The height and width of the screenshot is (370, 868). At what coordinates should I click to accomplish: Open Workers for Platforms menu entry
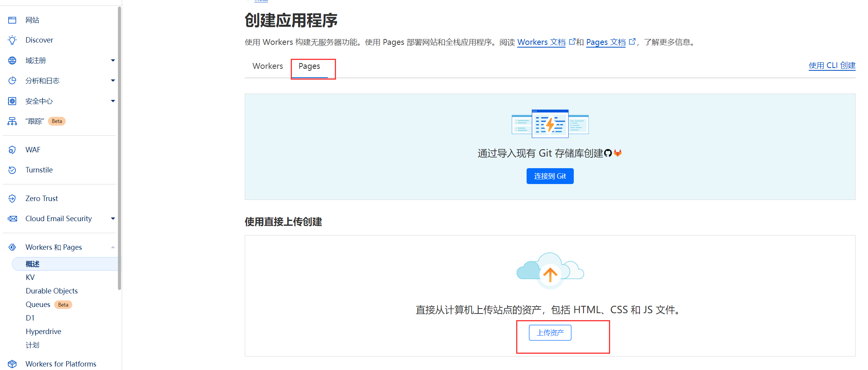coord(61,364)
